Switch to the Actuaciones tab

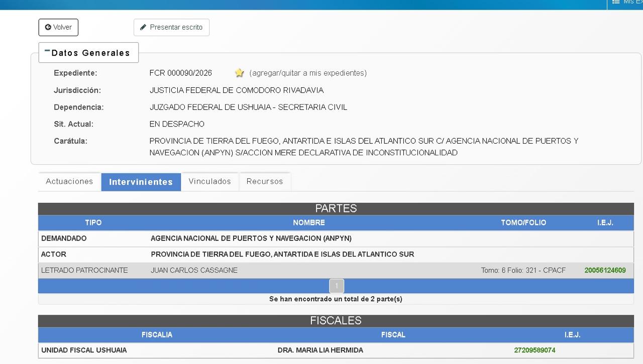(x=69, y=181)
